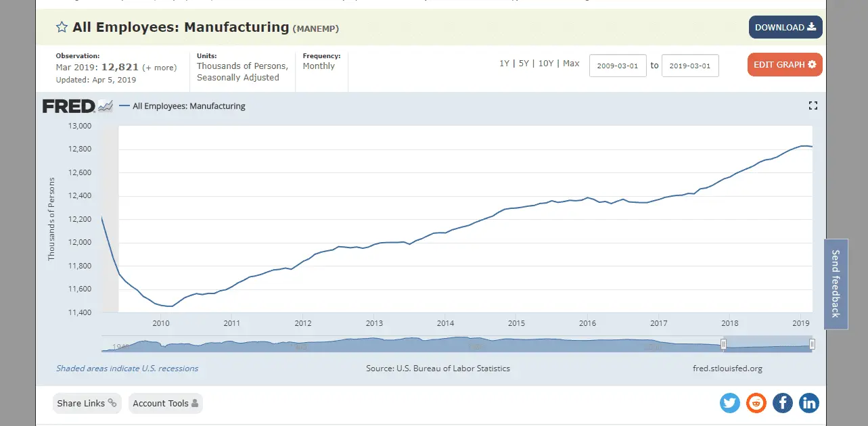Viewport: 868px width, 426px height.
Task: Select the Max time range
Action: click(571, 64)
